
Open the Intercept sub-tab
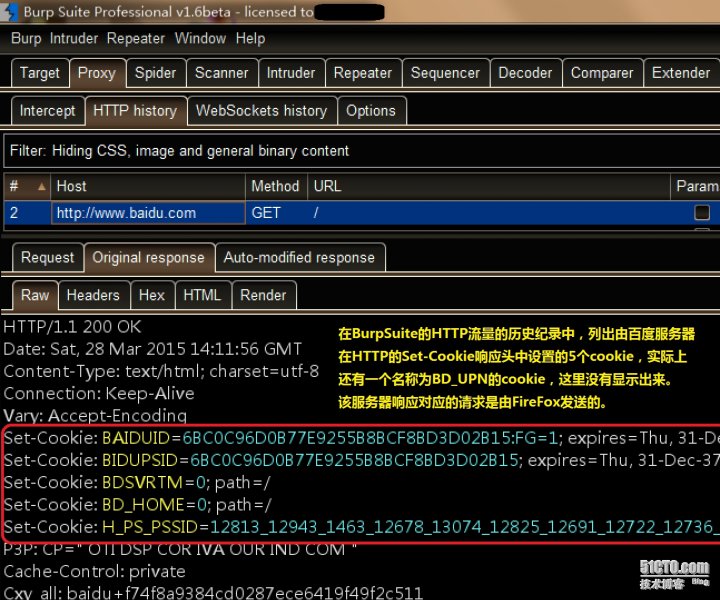pos(48,111)
